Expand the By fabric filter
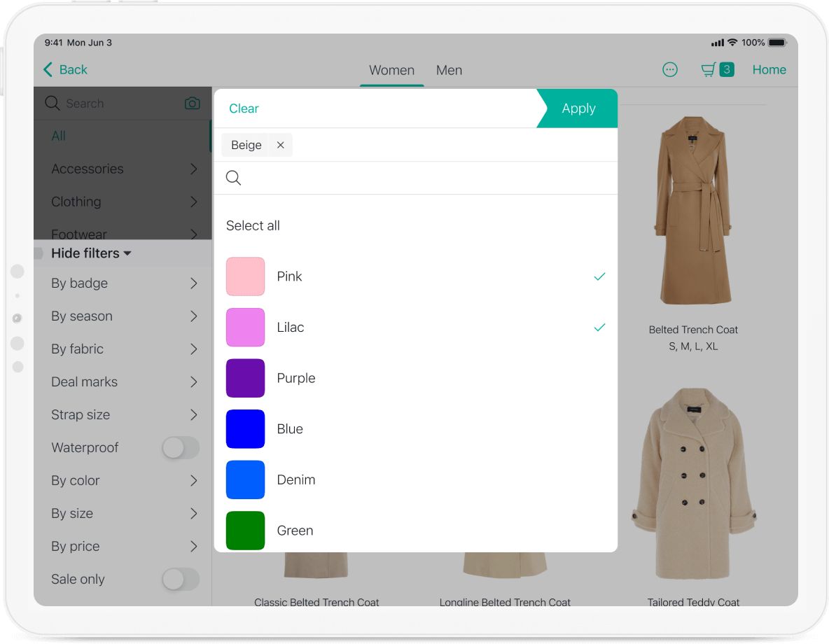The image size is (829, 644). [x=194, y=349]
